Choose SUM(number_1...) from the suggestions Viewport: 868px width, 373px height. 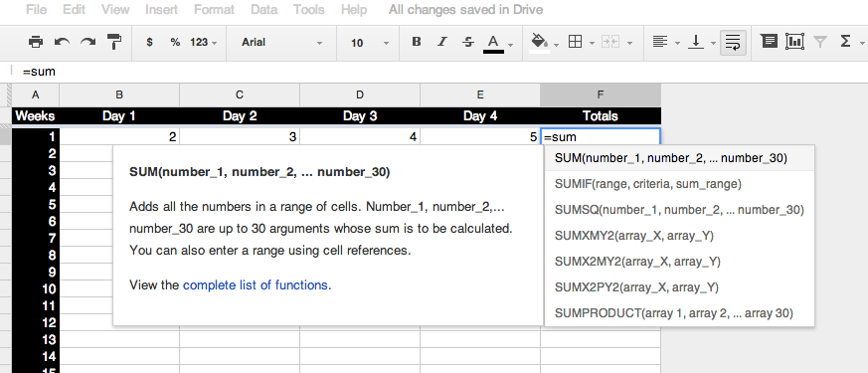point(679,158)
